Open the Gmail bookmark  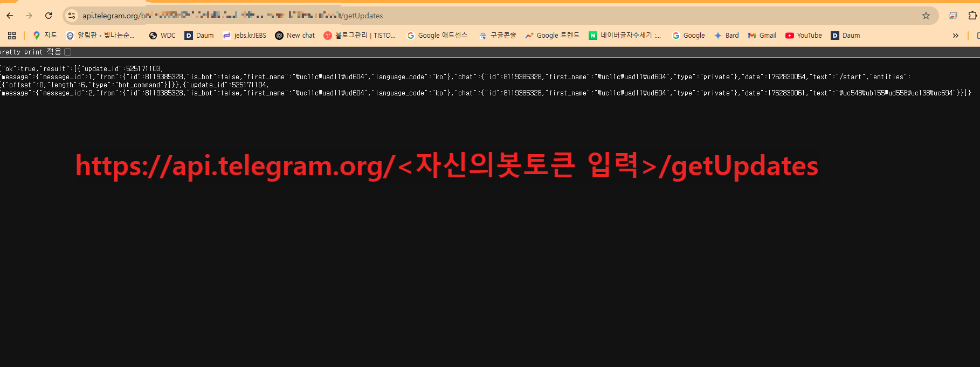(x=762, y=36)
